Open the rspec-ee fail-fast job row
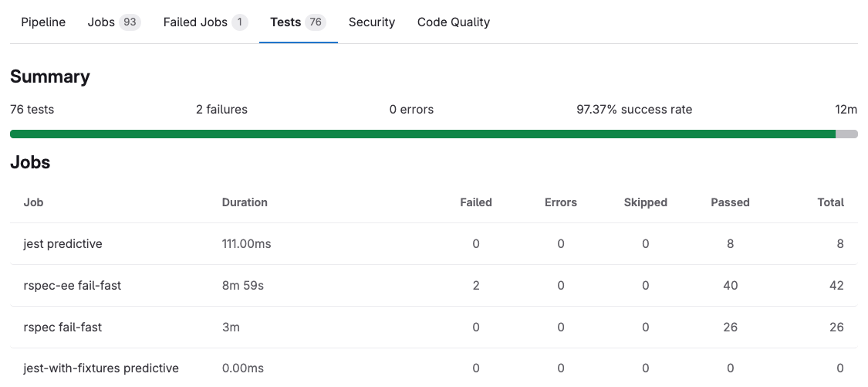This screenshot has height=387, width=868. (x=72, y=286)
